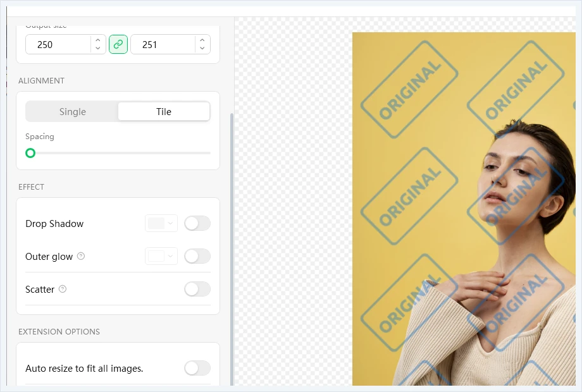The width and height of the screenshot is (582, 392).
Task: Enable the Scatter toggle
Action: tap(197, 289)
